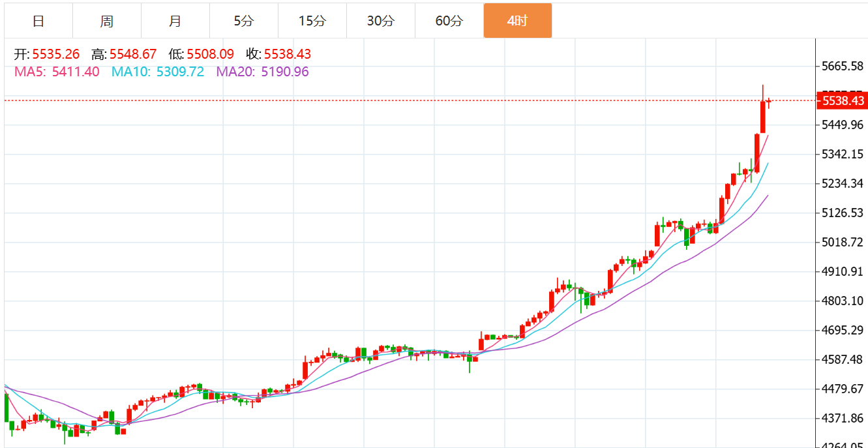Click the 5449.96 price axis label

844,125
